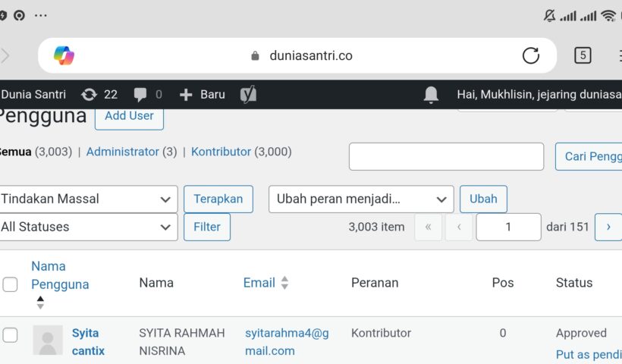Open the Copilot icon in address bar

coord(64,55)
